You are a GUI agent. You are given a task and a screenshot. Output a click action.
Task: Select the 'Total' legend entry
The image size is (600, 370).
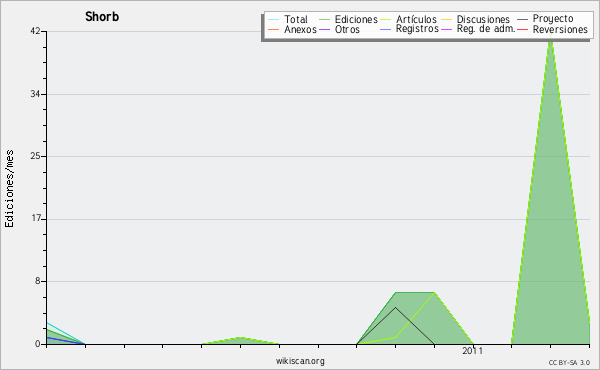tap(296, 19)
